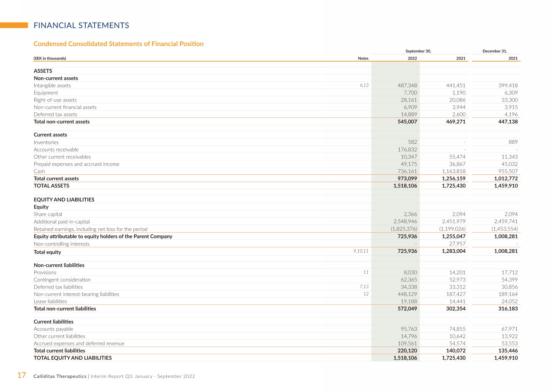Image resolution: width=554 pixels, height=392 pixels.
Task: Select the 'Inventories' row label
Action: click(46, 142)
